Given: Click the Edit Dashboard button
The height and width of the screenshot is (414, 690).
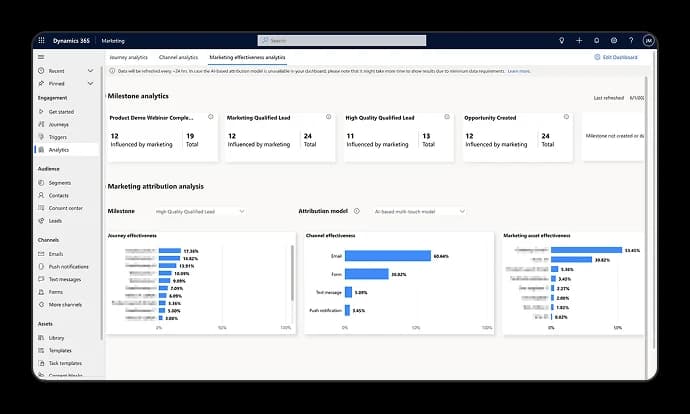Looking at the screenshot, I should coord(617,58).
